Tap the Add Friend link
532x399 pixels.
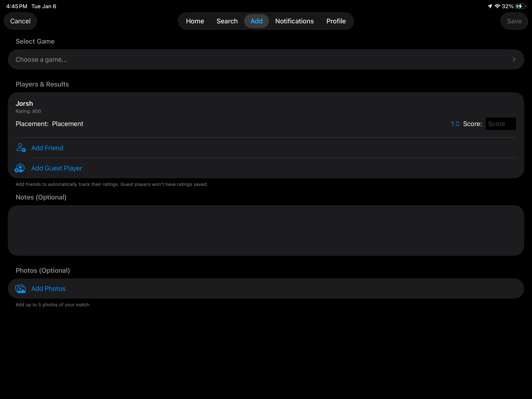47,148
